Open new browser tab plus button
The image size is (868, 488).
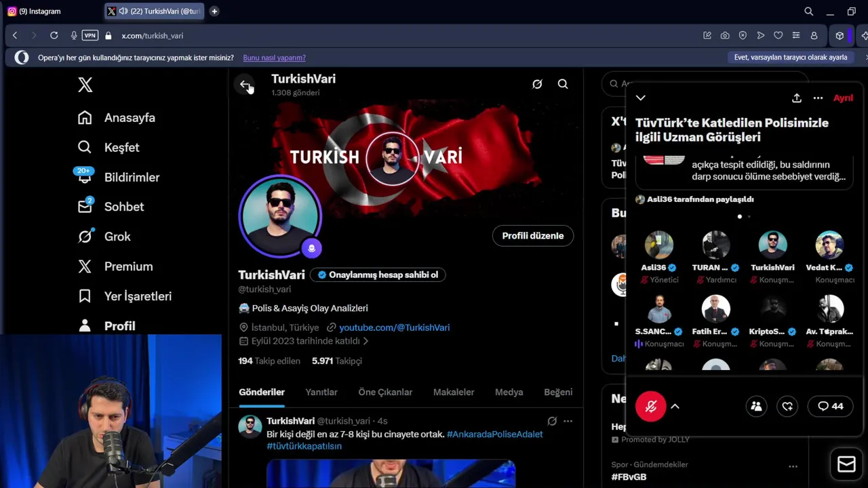point(214,11)
